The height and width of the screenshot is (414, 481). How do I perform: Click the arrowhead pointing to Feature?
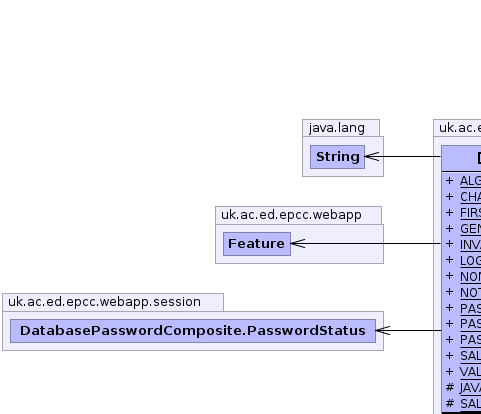298,244
